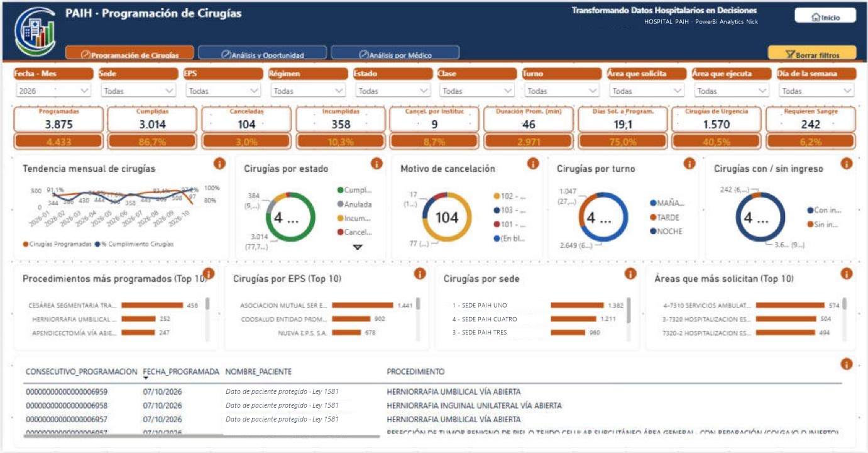Switch to the Análisis y Oportunidad tab
This screenshot has width=868, height=453.
click(x=263, y=53)
